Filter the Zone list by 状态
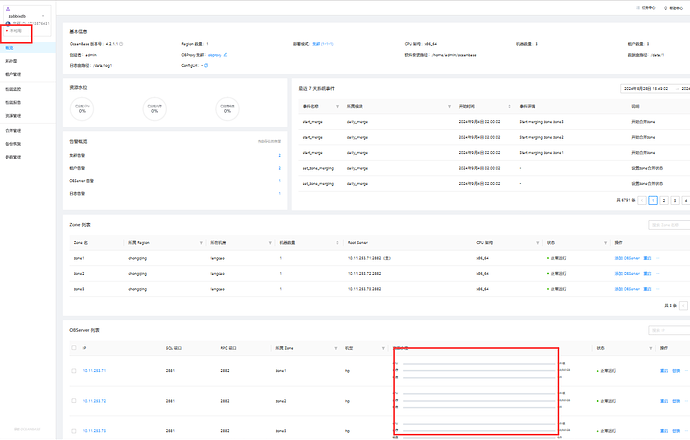 click(606, 243)
